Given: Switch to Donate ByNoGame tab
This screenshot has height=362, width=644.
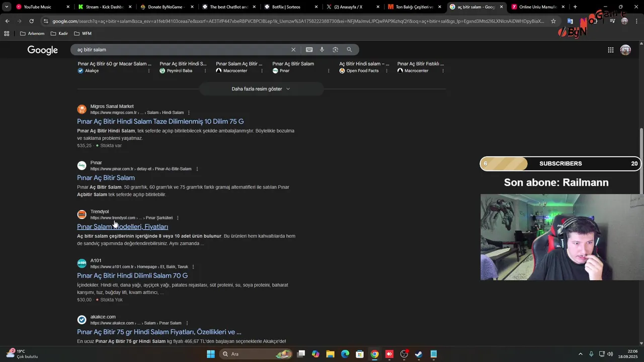Looking at the screenshot, I should point(166,7).
